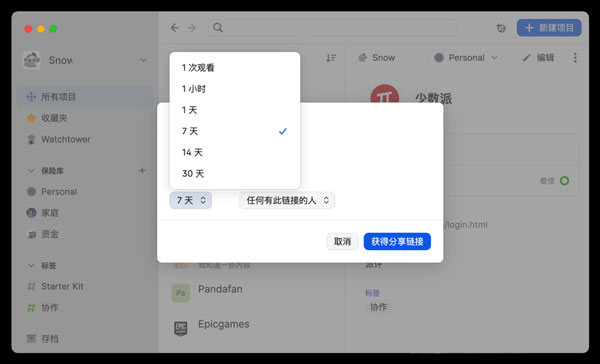Open the 任何有此链接的人 access dropdown

pyautogui.click(x=287, y=200)
